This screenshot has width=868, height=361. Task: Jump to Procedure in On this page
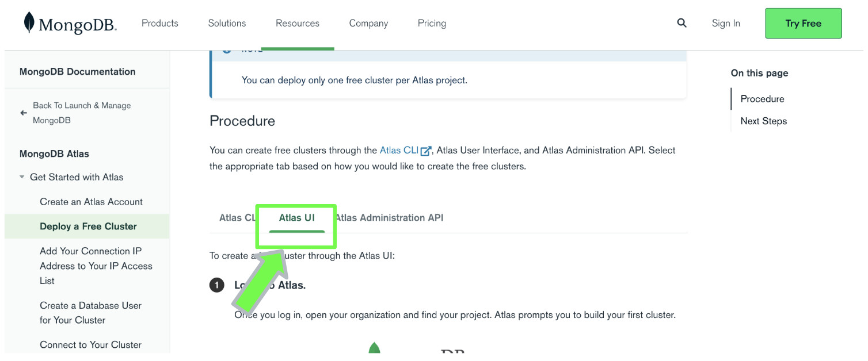762,99
